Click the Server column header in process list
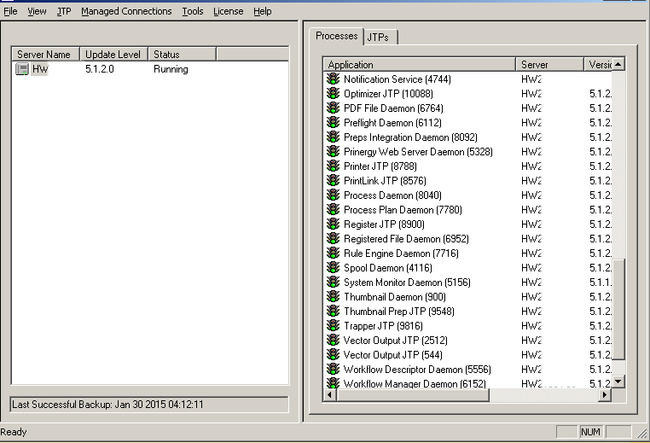Image resolution: width=650 pixels, height=443 pixels. click(549, 64)
